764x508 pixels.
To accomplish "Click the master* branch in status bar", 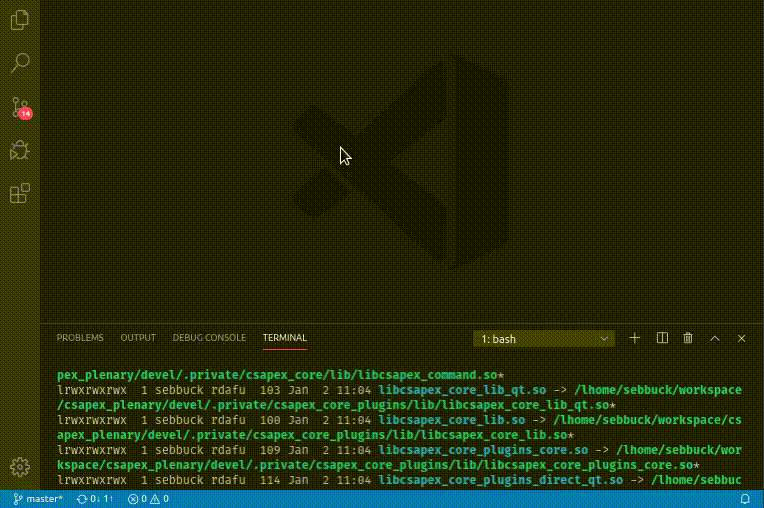I will tap(38, 499).
